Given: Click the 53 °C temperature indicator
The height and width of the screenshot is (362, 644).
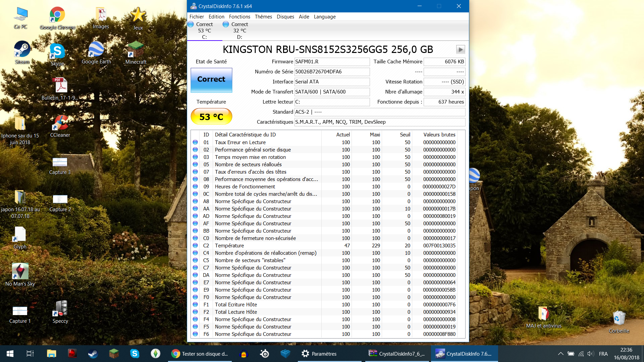Looking at the screenshot, I should [x=211, y=117].
